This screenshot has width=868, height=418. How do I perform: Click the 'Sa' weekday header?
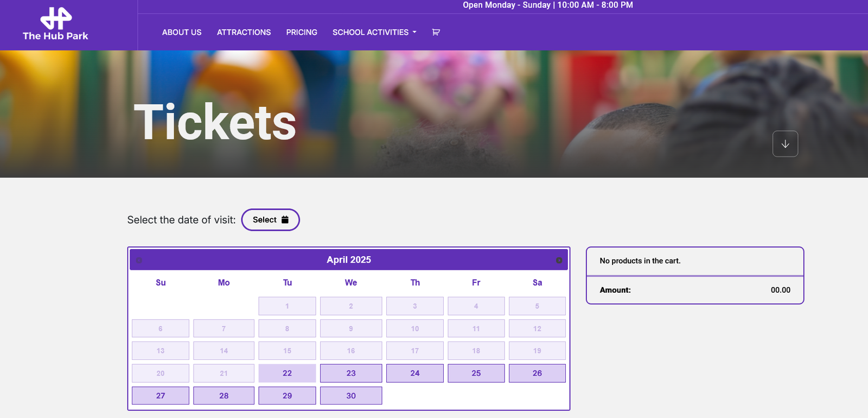(537, 283)
